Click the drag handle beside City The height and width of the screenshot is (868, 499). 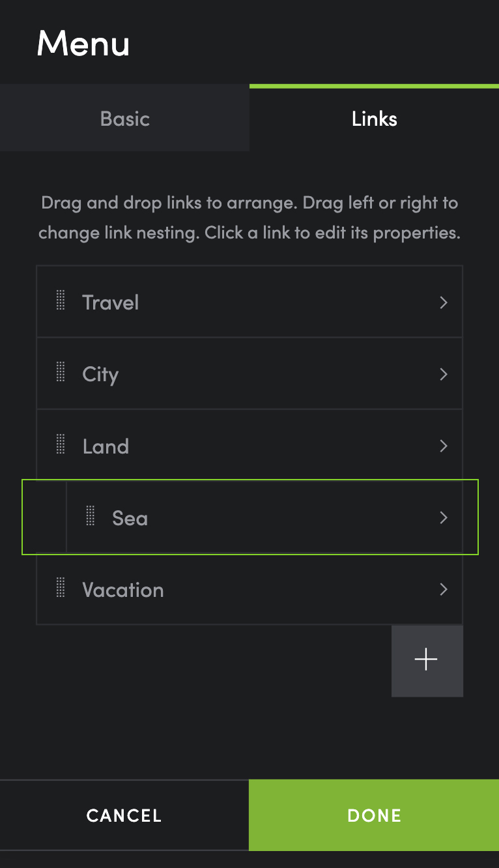(x=61, y=373)
